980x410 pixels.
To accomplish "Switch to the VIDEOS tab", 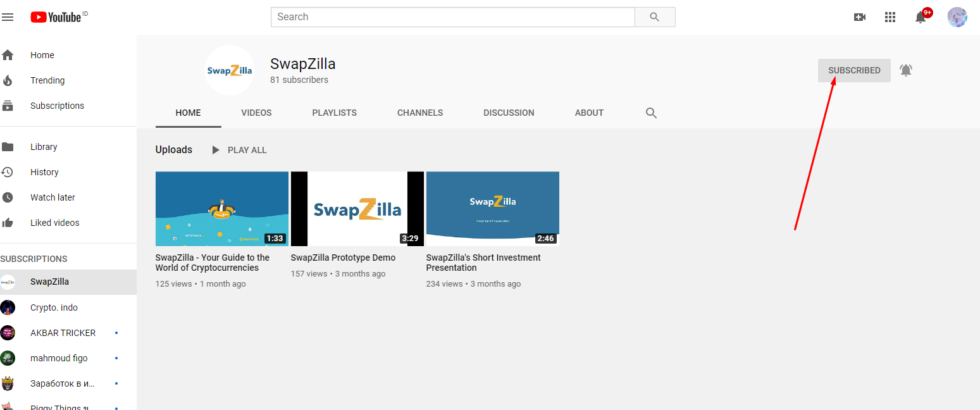I will (x=256, y=113).
